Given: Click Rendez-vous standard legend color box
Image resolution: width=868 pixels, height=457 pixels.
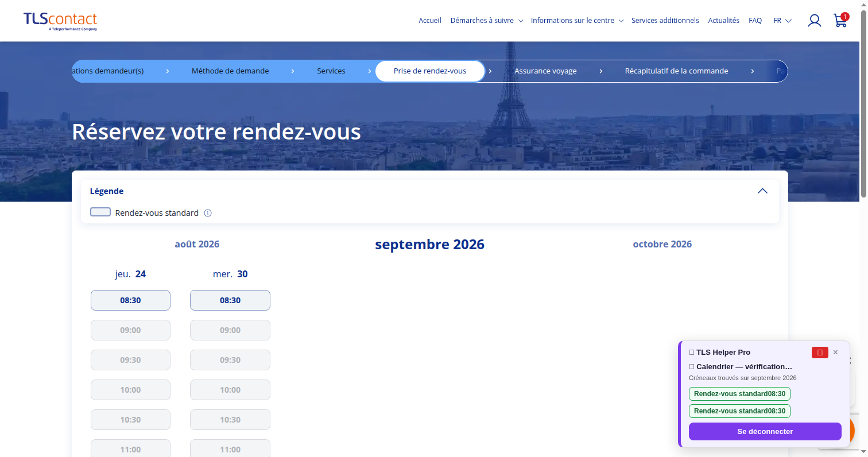Looking at the screenshot, I should [100, 212].
